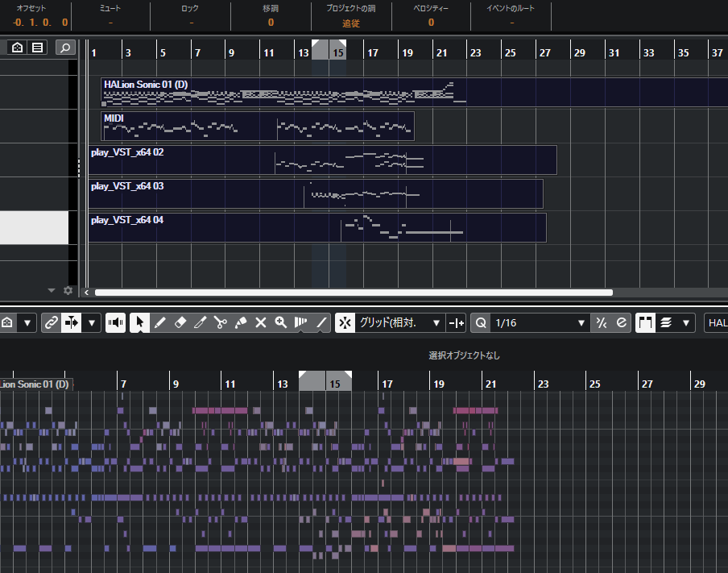
Task: Open small triangle dropdown beside gear icon
Action: coord(51,290)
